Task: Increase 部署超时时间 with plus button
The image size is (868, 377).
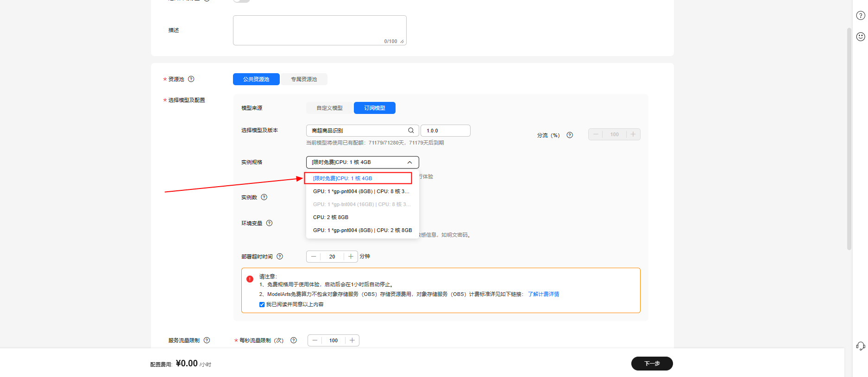Action: click(x=351, y=257)
